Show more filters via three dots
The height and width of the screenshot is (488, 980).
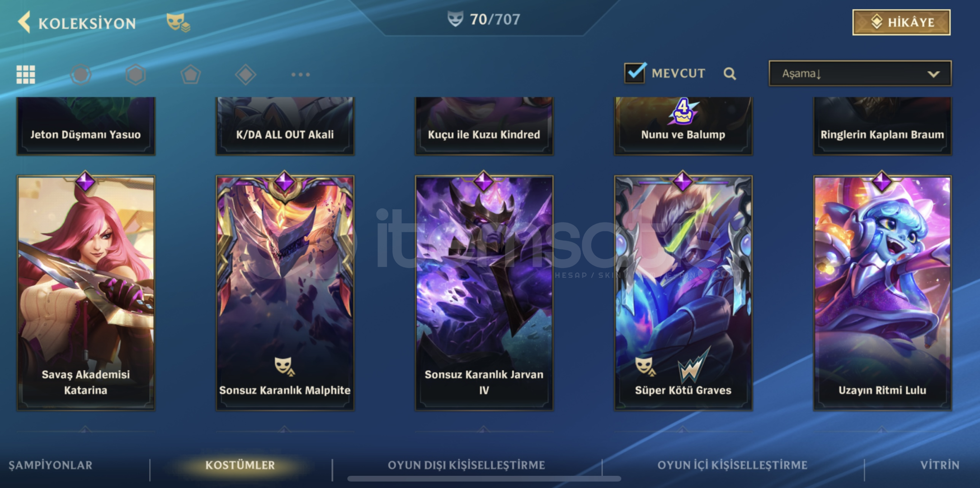(x=301, y=75)
